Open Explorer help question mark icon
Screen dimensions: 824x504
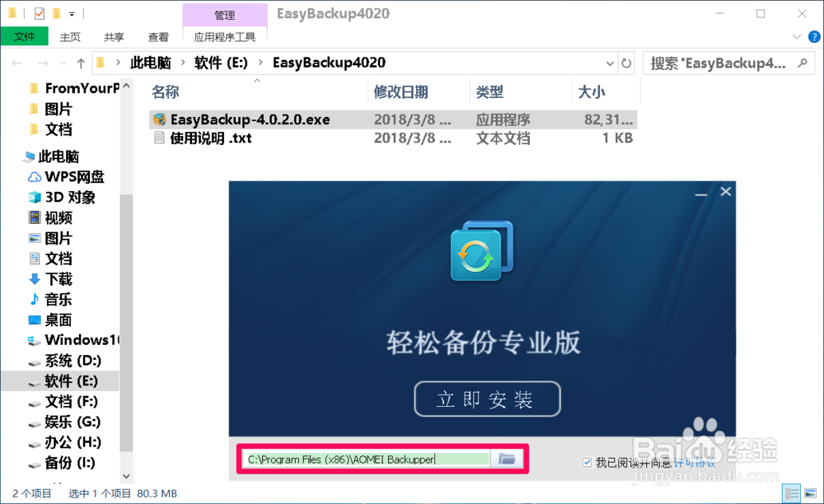(814, 37)
